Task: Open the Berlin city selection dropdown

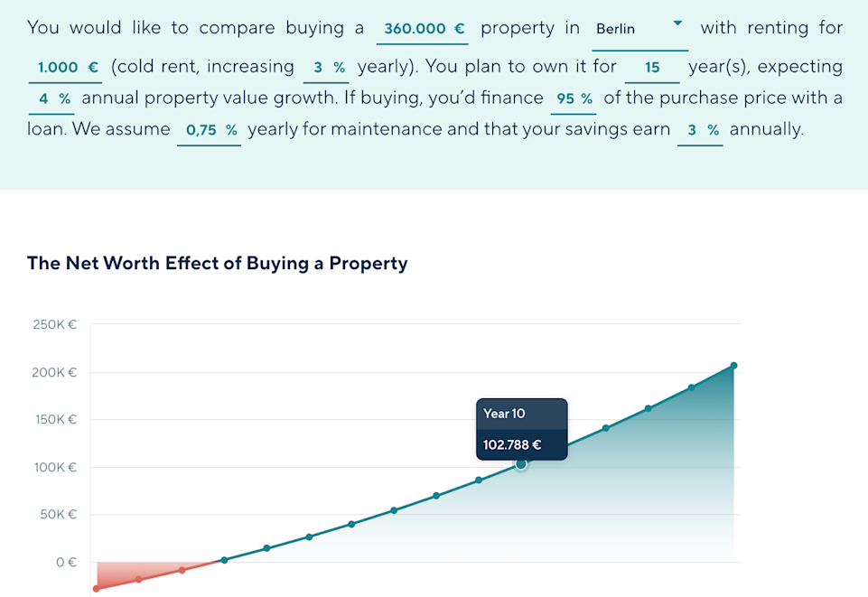Action: [x=615, y=28]
